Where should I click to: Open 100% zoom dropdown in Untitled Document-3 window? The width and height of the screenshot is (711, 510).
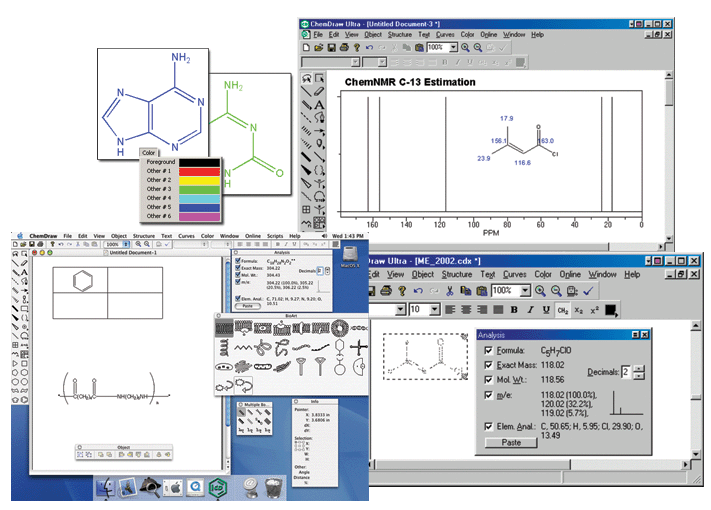(453, 47)
